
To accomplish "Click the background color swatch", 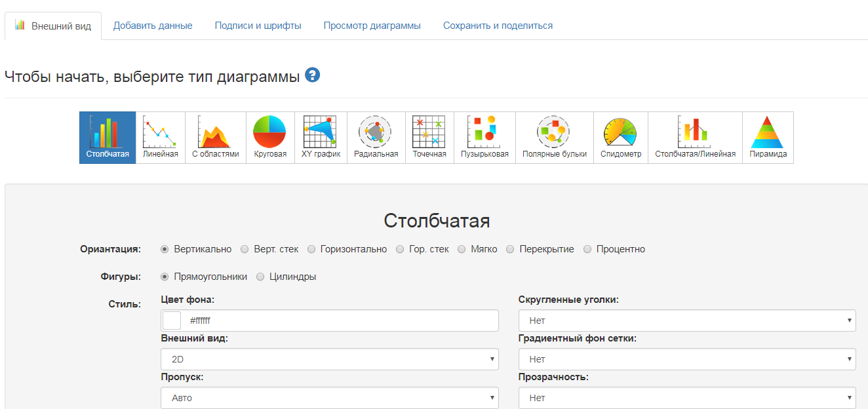I will pos(172,321).
